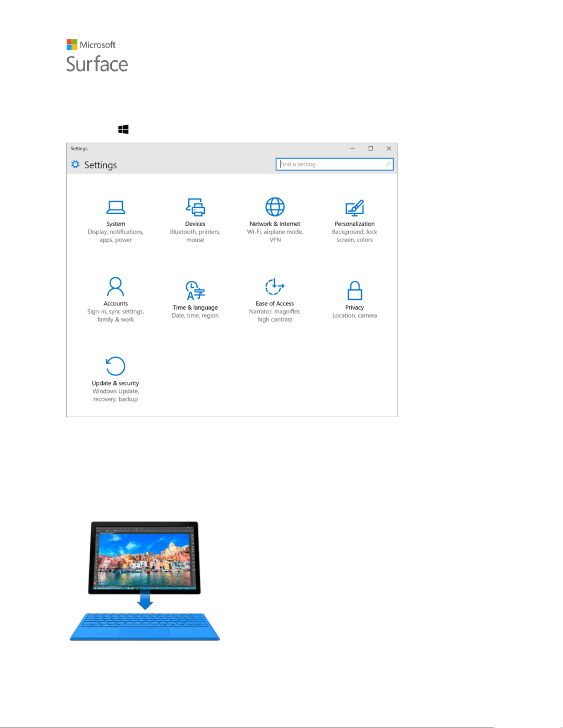The image size is (563, 728).
Task: Click the magnifier search icon in Find a setting
Action: [388, 164]
